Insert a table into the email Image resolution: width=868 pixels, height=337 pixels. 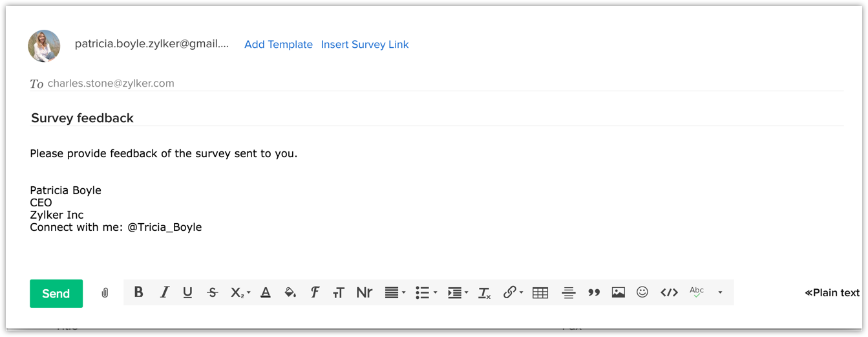540,293
